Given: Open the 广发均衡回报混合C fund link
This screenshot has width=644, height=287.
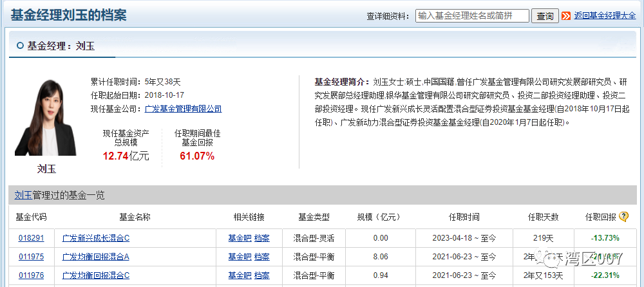Looking at the screenshot, I should [96, 275].
